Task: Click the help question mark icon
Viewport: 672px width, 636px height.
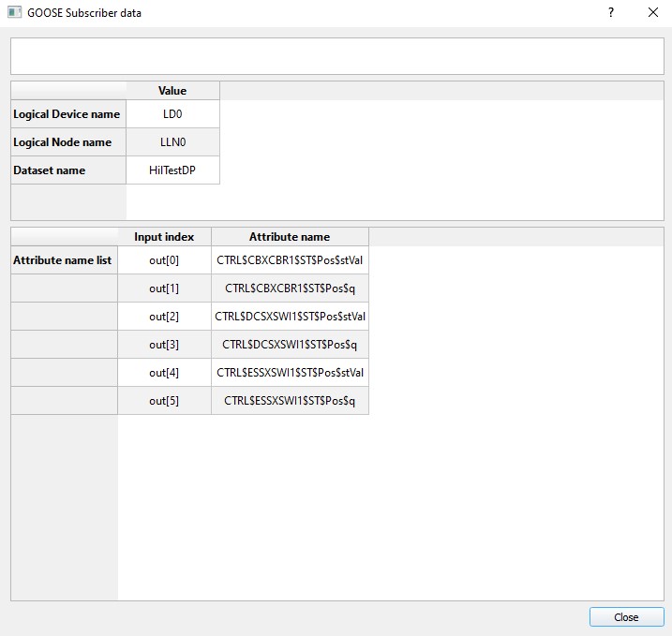Action: pyautogui.click(x=611, y=13)
